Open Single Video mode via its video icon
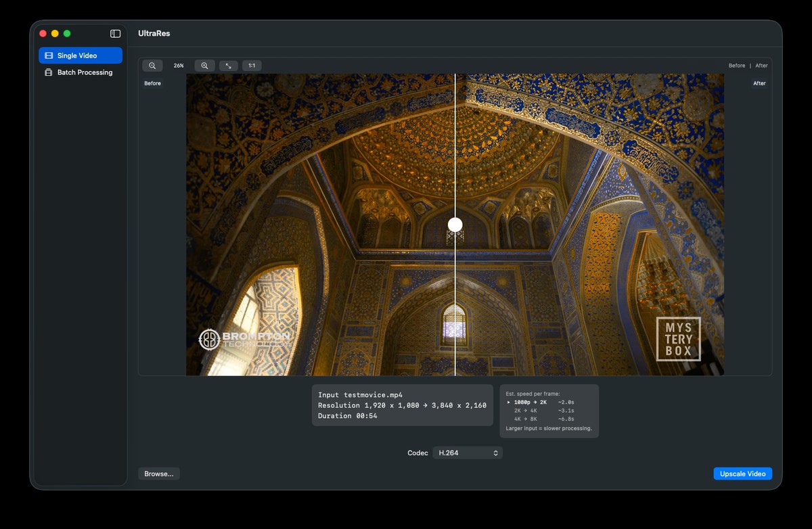This screenshot has height=529, width=812. pyautogui.click(x=49, y=55)
